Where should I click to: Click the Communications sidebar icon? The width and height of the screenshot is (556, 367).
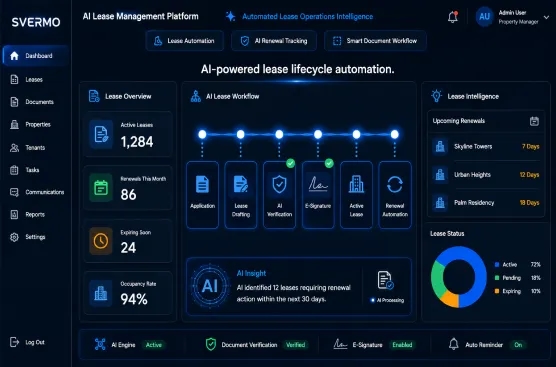point(14,192)
